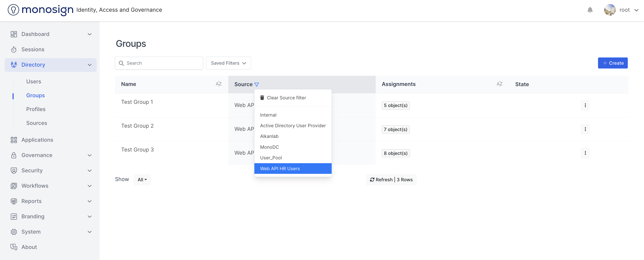Click the Assignments column A-Z sort icon
Image resolution: width=644 pixels, height=260 pixels.
coord(499,84)
